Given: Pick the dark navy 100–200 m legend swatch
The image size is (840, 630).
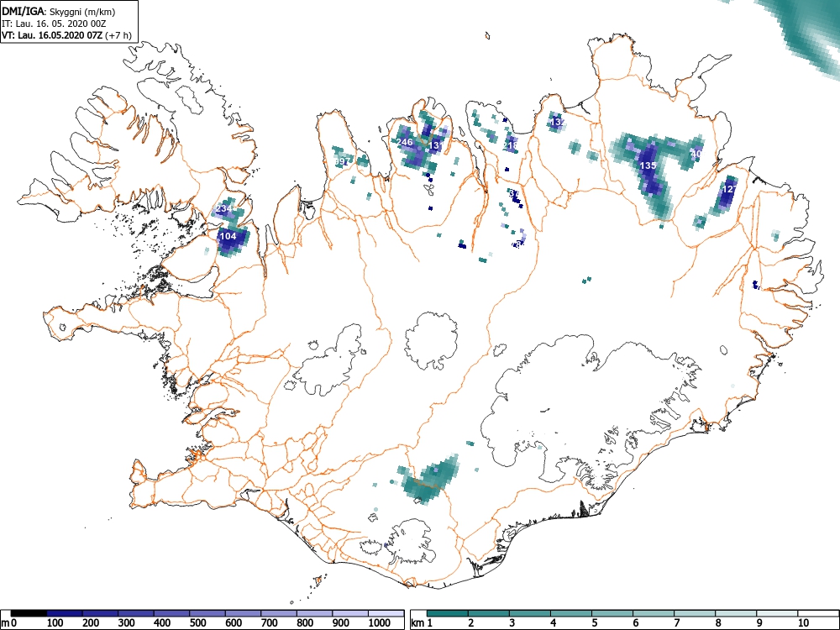Looking at the screenshot, I should [x=65, y=613].
